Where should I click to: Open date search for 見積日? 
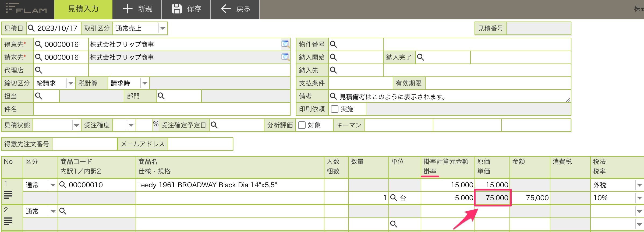pyautogui.click(x=31, y=28)
